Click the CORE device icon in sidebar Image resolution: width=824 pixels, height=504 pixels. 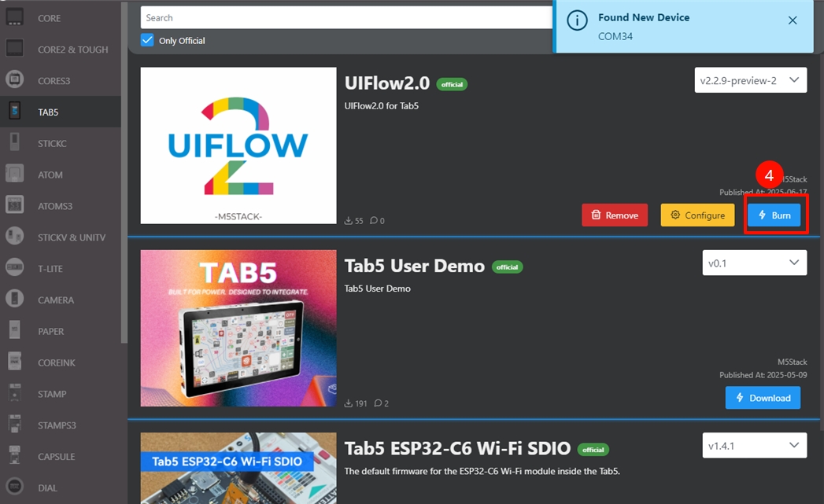pos(15,17)
